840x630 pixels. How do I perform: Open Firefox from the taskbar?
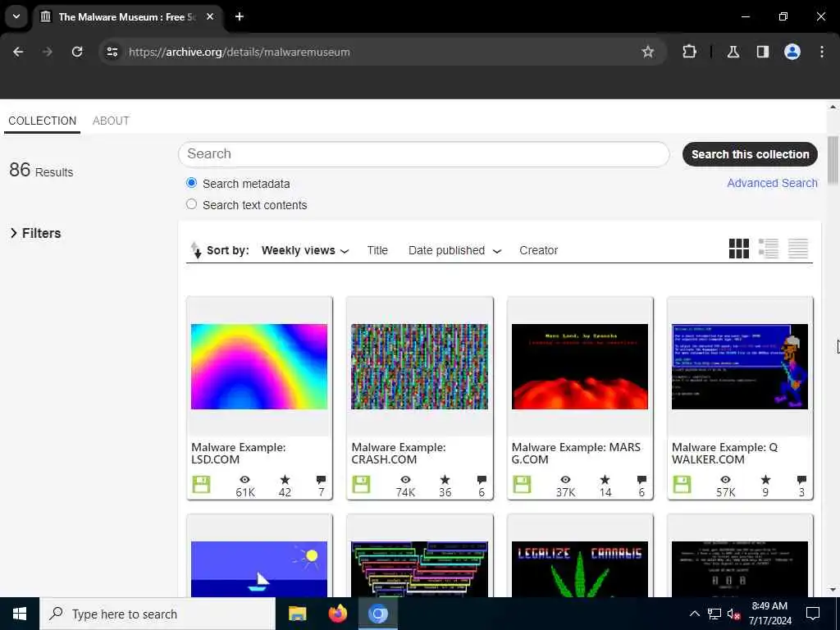[337, 614]
